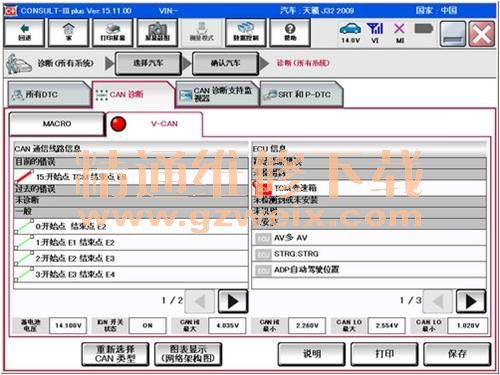
Task: Click the Back arrow toolbar icon
Action: (x=24, y=32)
